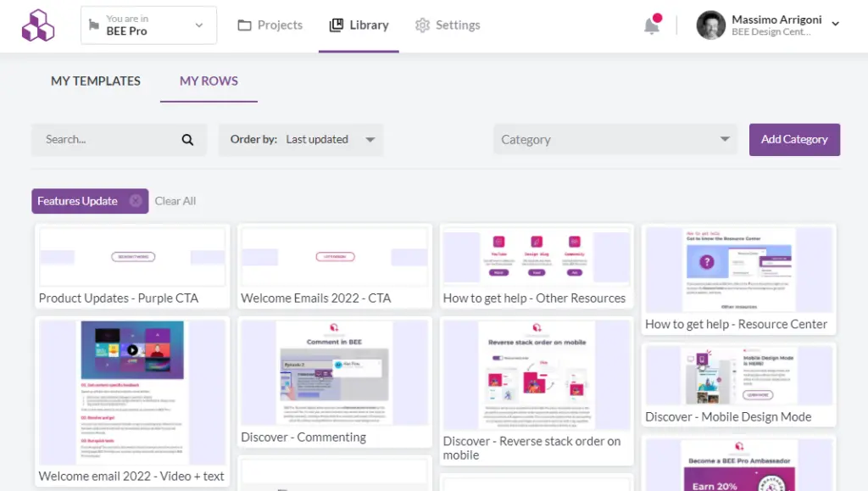Expand the account menu chevron next to Massimo
The image size is (868, 491).
tap(834, 25)
